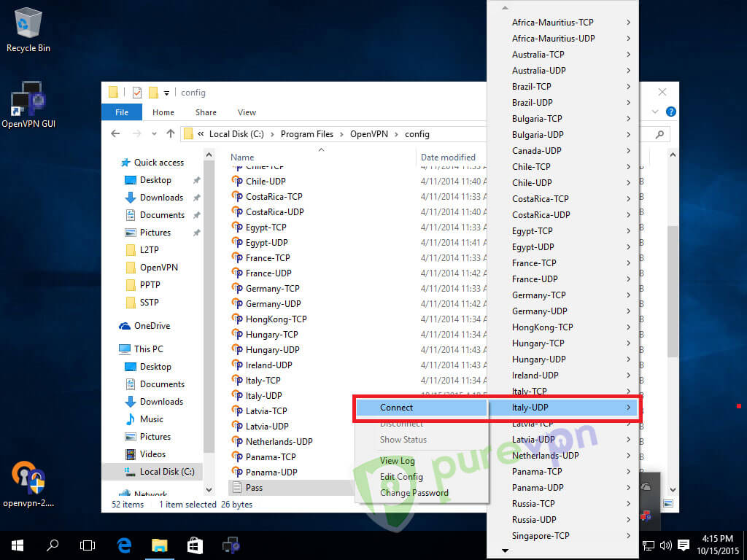Select Quick access in the navigation pane
This screenshot has width=747, height=560.
pyautogui.click(x=152, y=163)
